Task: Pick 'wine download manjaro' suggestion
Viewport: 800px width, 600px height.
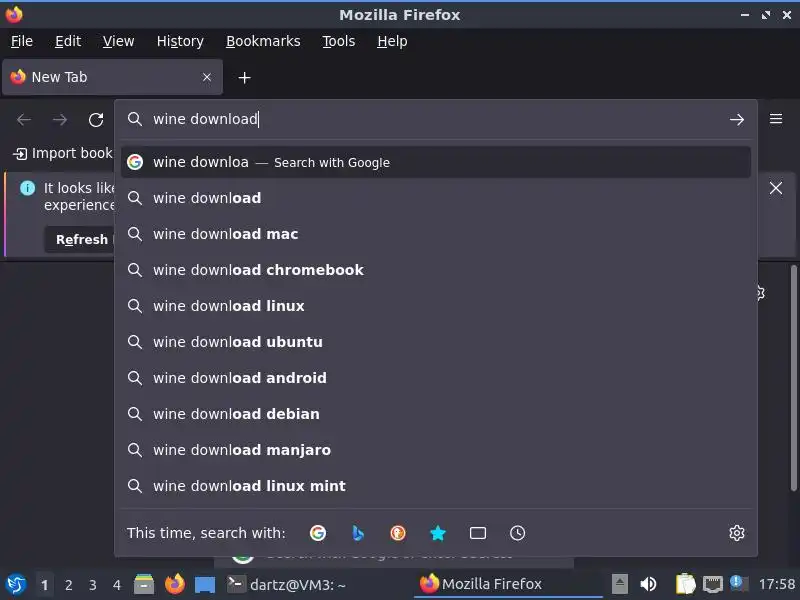Action: coord(436,450)
